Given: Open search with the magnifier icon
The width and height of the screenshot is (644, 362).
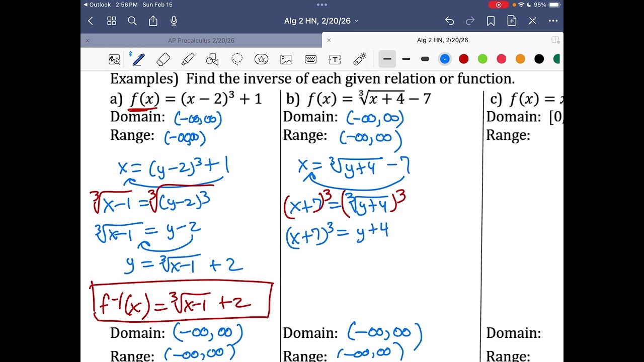Looking at the screenshot, I should (132, 21).
